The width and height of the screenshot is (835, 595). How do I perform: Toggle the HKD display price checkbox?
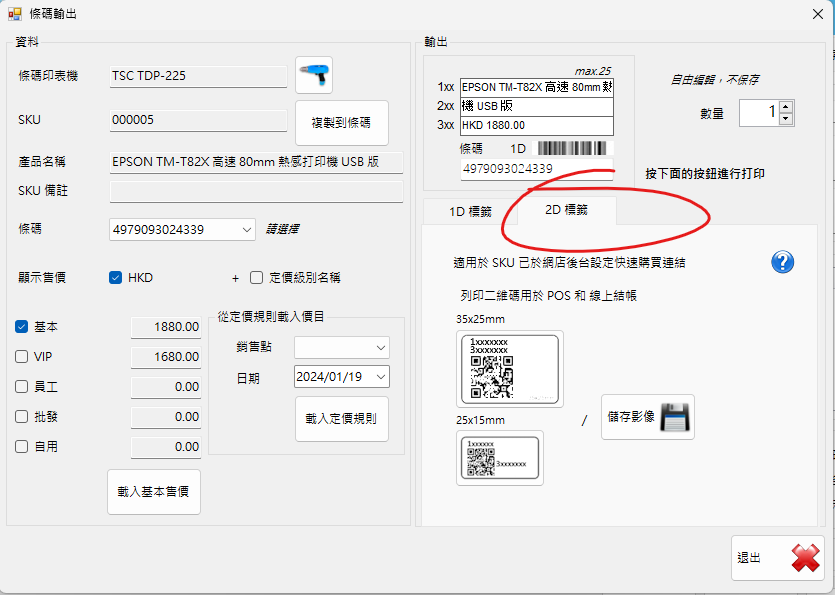(116, 278)
